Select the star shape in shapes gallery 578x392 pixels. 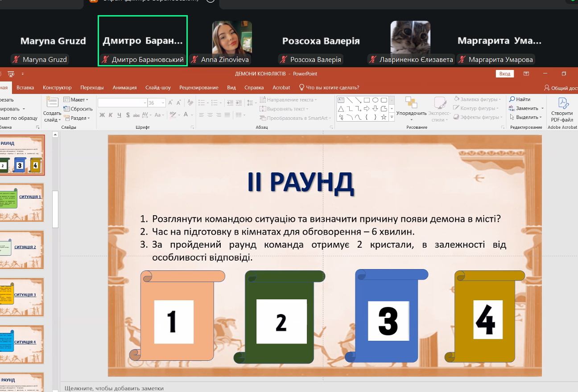pyautogui.click(x=384, y=117)
